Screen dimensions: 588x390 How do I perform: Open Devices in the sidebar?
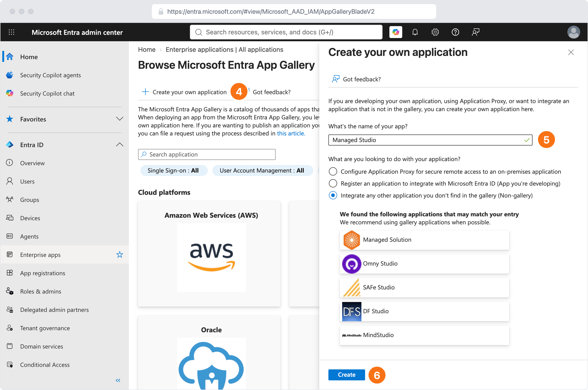point(65,218)
